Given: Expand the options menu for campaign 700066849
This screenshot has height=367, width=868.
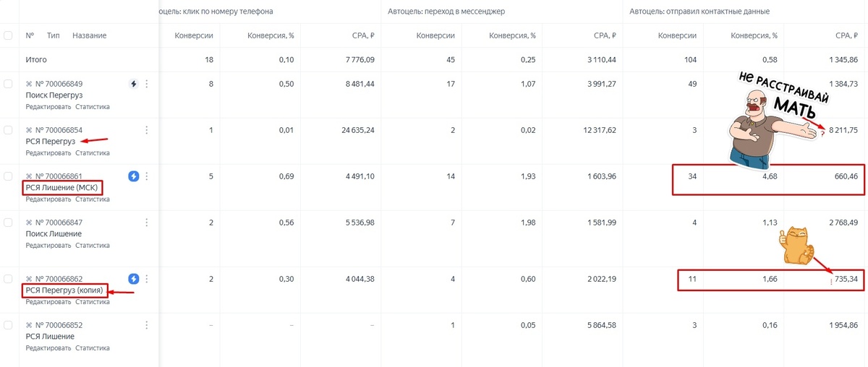Looking at the screenshot, I should (147, 84).
